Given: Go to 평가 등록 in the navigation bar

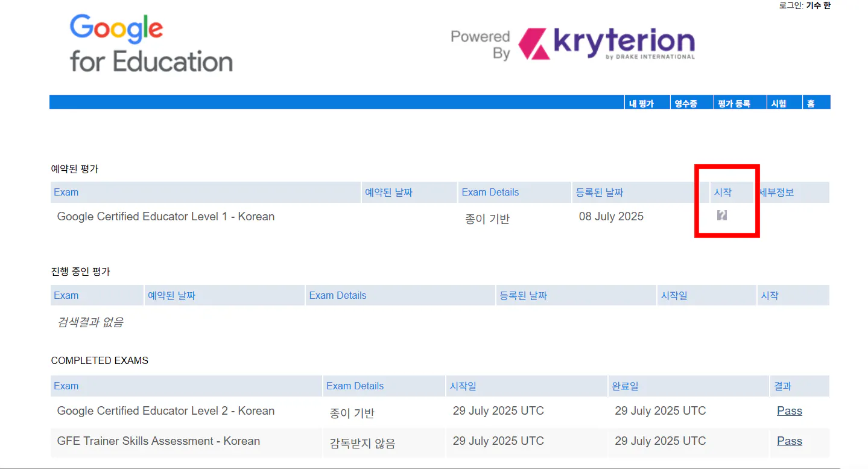Looking at the screenshot, I should tap(733, 104).
